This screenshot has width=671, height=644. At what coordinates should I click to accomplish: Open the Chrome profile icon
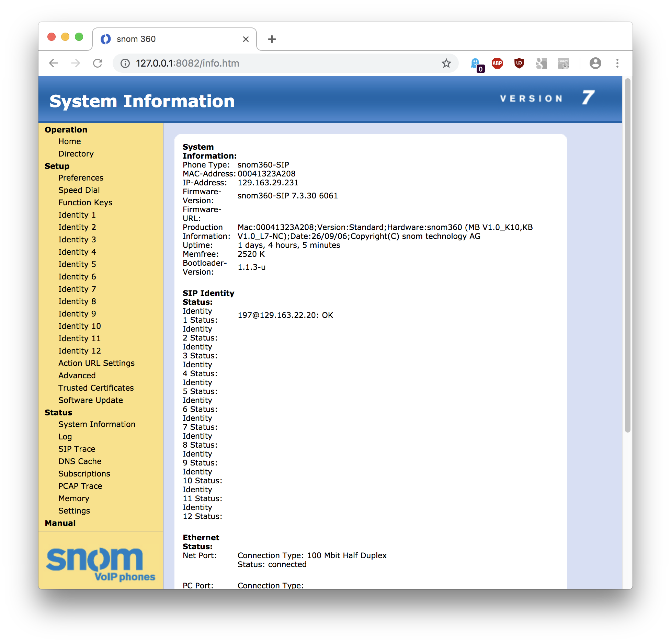(595, 63)
